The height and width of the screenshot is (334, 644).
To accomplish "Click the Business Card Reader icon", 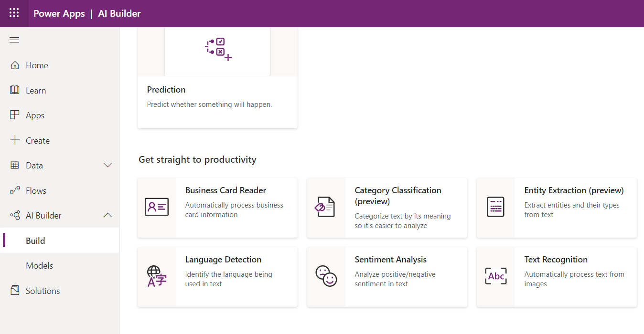I will tap(157, 207).
